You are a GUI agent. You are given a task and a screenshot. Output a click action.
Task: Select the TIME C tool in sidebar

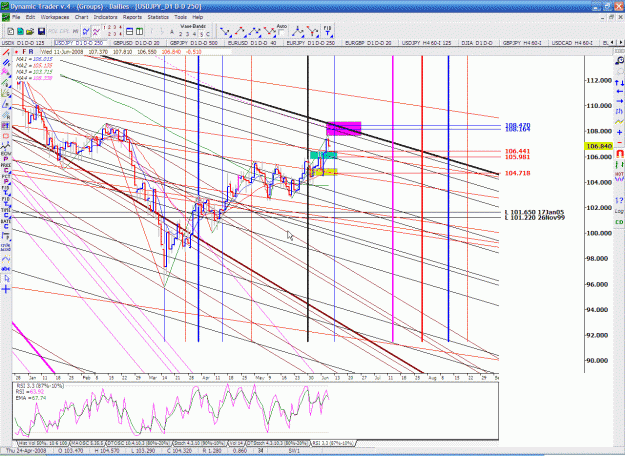tap(6, 213)
